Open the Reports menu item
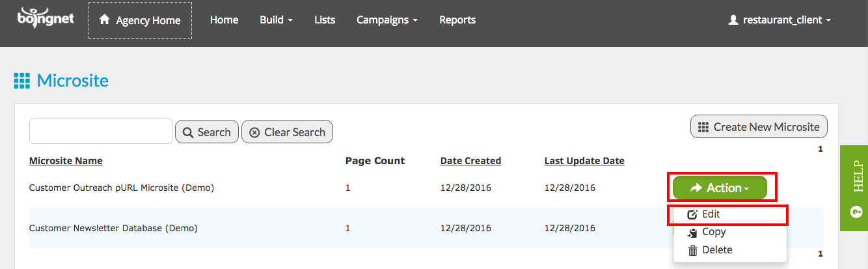This screenshot has width=868, height=269. 457,20
